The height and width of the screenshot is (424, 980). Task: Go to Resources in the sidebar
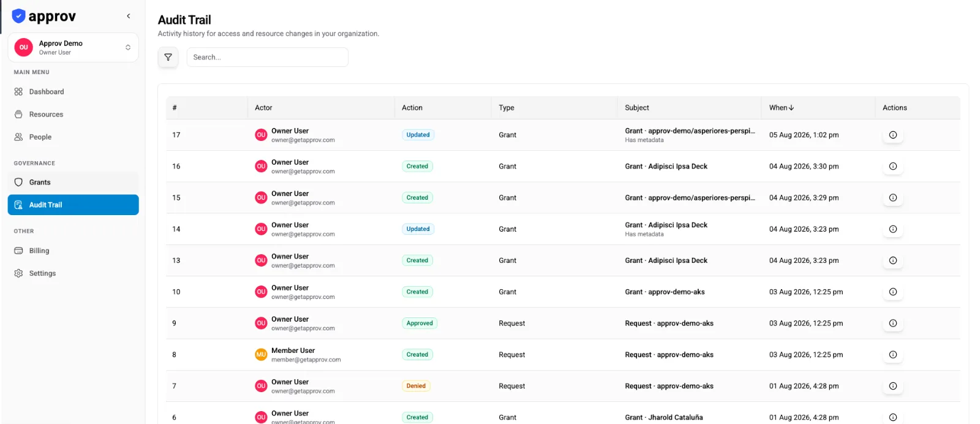point(73,115)
